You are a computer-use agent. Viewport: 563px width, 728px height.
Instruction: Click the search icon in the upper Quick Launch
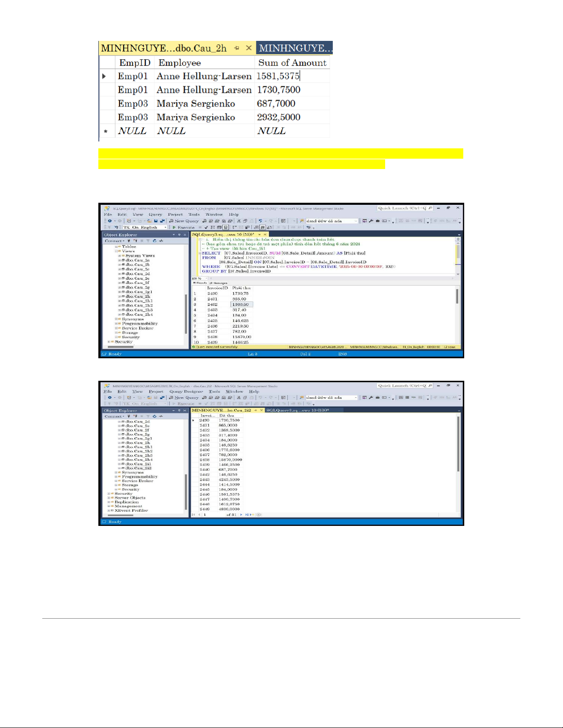click(430, 208)
